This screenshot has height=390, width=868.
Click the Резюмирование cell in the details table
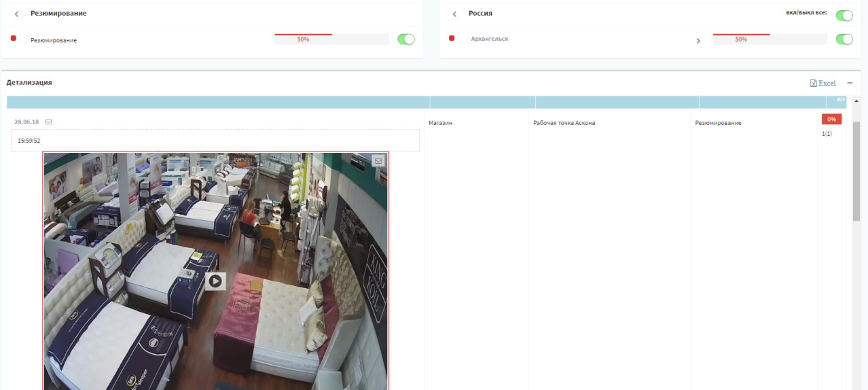click(x=718, y=123)
